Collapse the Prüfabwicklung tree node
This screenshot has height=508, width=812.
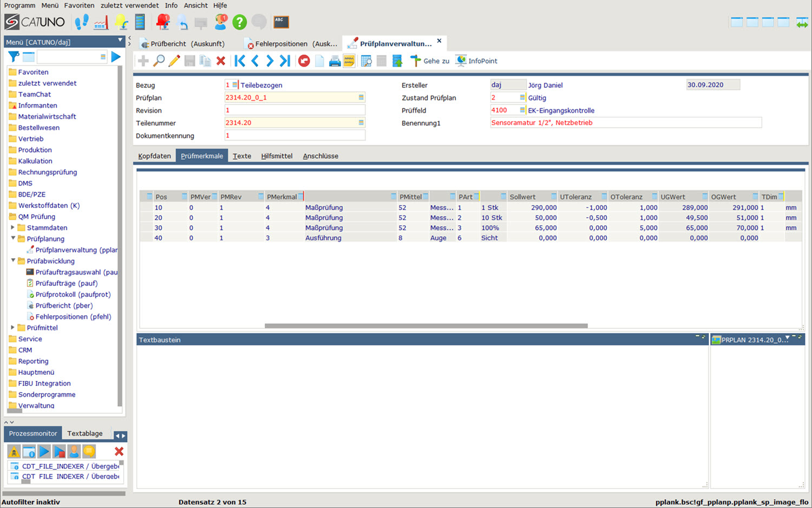tap(13, 260)
